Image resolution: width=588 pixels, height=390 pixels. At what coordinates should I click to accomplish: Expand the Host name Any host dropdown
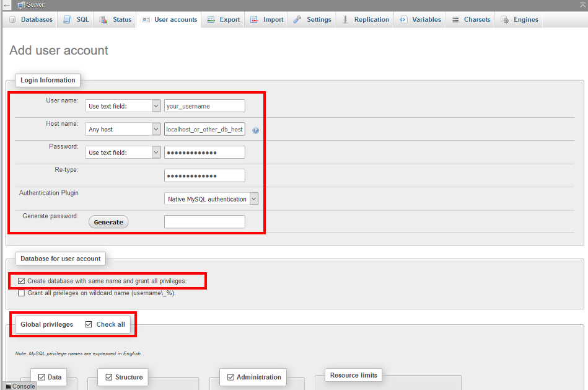[123, 130]
